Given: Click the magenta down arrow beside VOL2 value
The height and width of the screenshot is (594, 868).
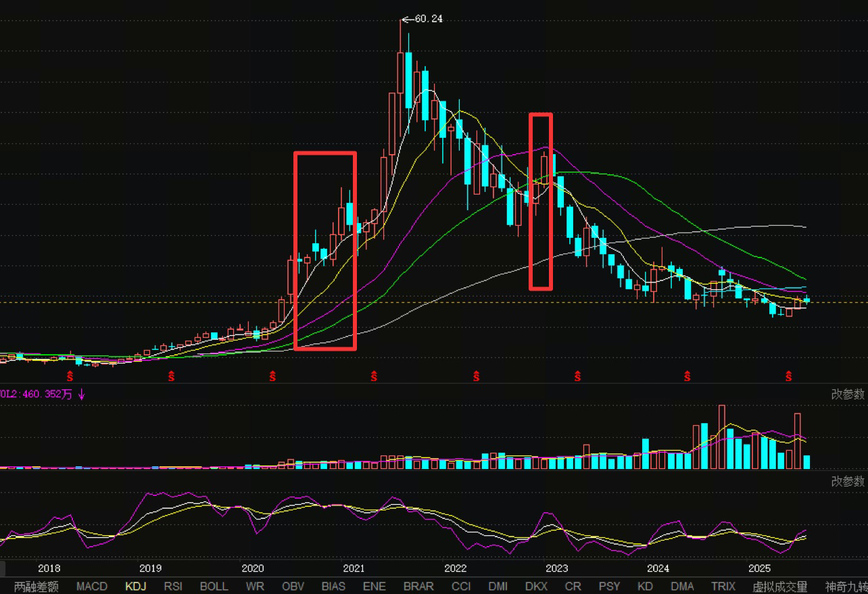Looking at the screenshot, I should point(82,394).
